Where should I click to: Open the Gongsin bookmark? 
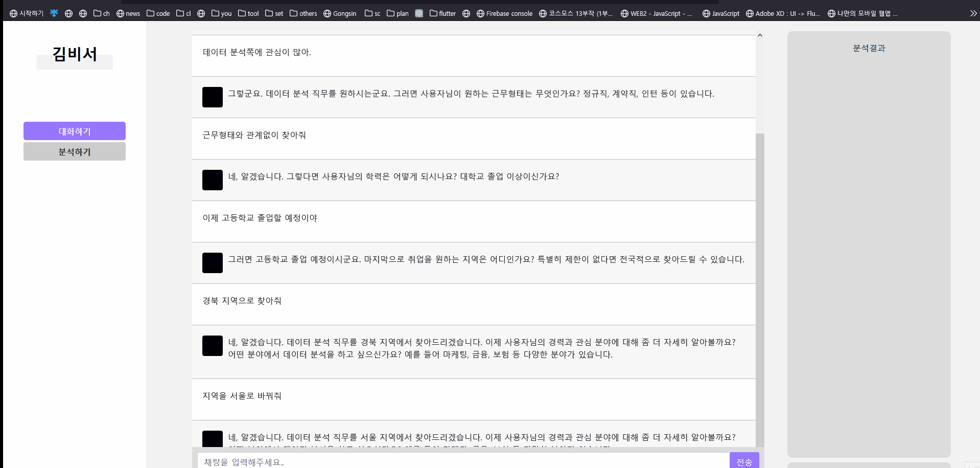coord(340,13)
